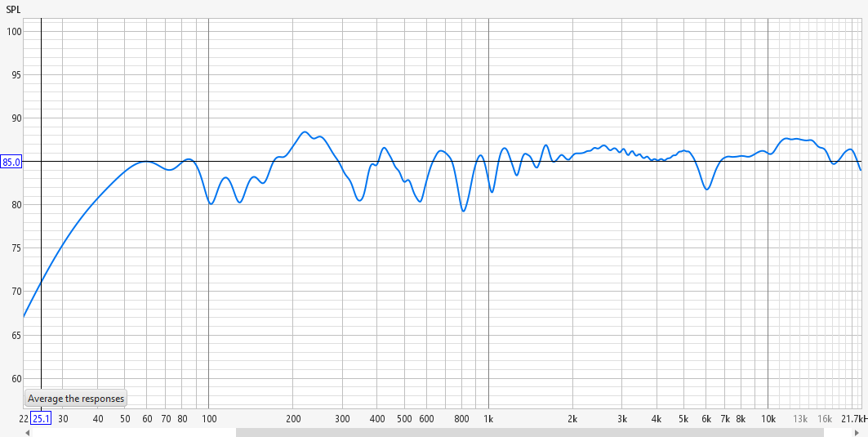Click the 200 frequency axis label
Screen dimensions: 868x437
click(293, 418)
